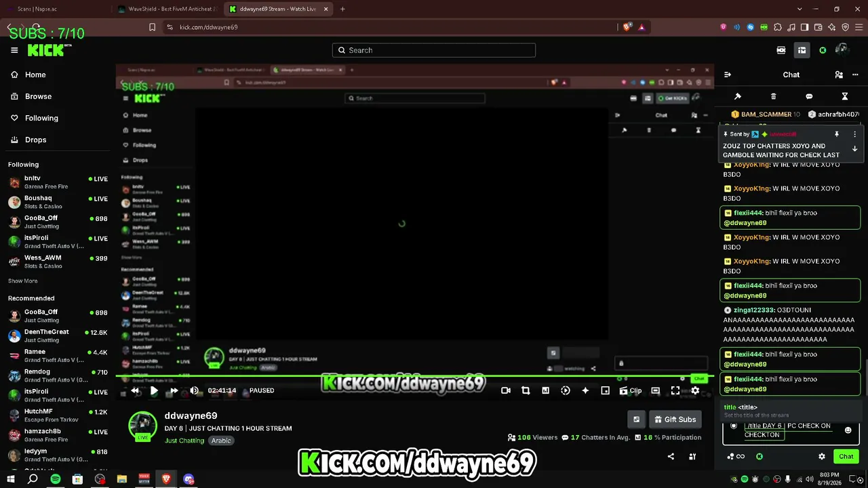Click the Arabic language tag
The width and height of the screenshot is (868, 488).
[221, 441]
